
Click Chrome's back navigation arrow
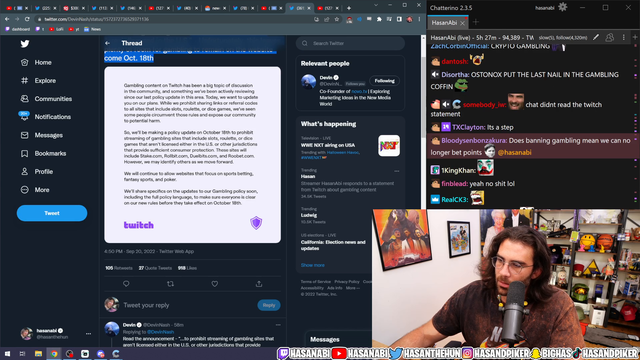[x=7, y=19]
